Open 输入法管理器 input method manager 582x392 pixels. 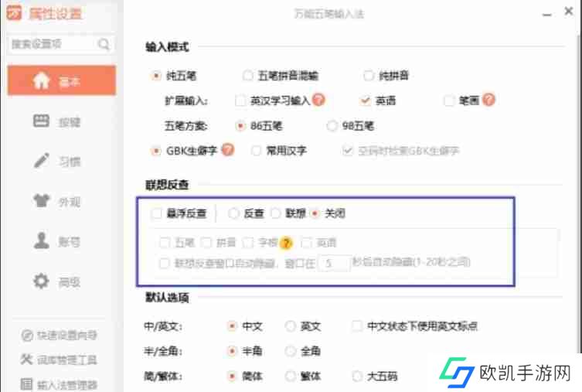tap(60, 384)
